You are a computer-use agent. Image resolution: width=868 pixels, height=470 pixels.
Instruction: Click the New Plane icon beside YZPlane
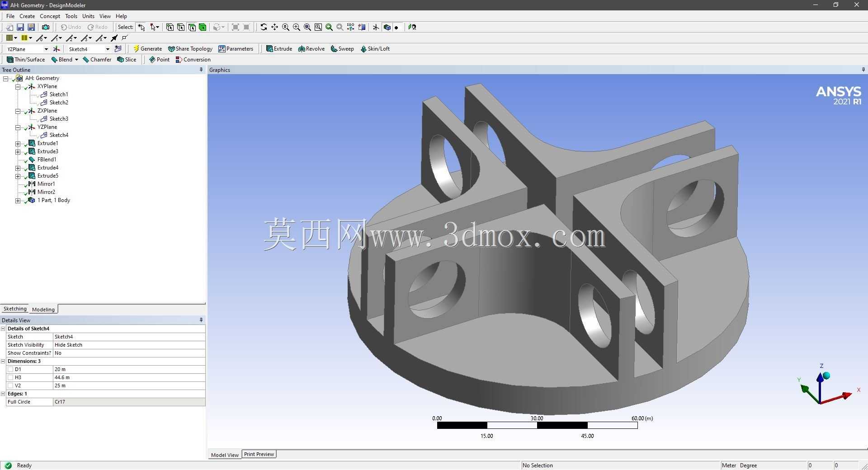click(x=57, y=49)
